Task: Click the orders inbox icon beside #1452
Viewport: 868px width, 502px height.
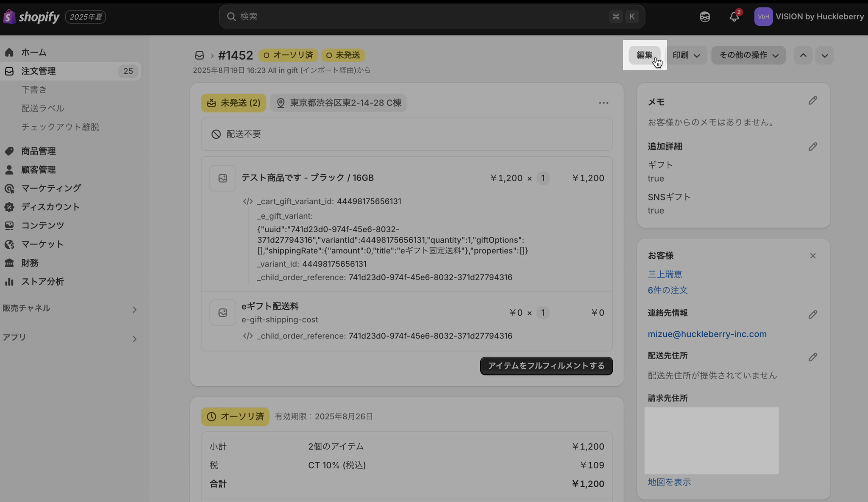Action: click(x=200, y=55)
